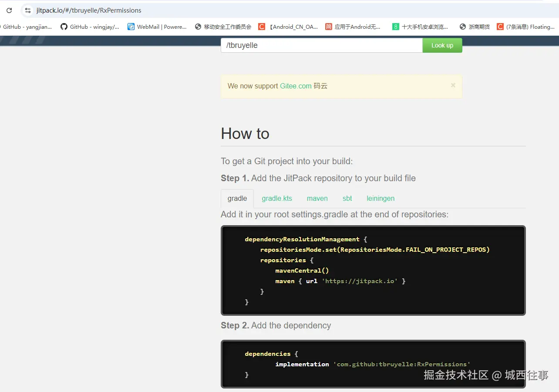
Task: Select the jitpack.io URL in address bar
Action: coord(89,10)
